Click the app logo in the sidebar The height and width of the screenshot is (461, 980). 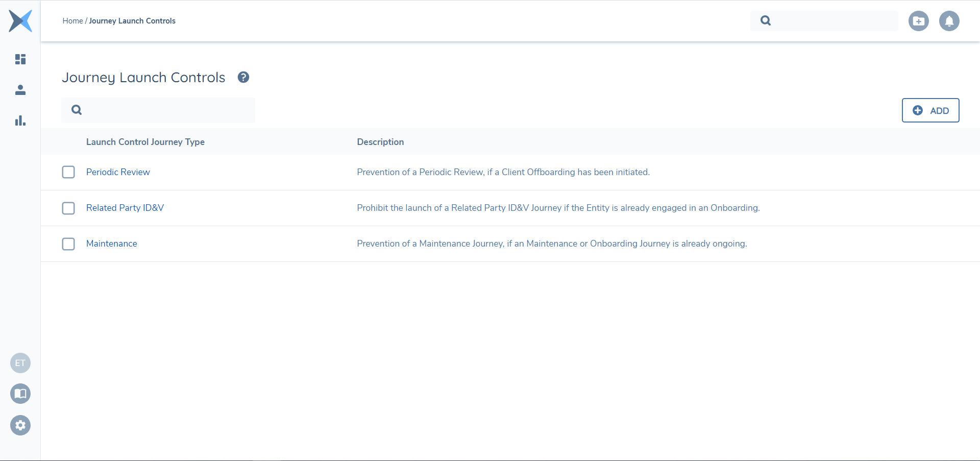(x=20, y=21)
